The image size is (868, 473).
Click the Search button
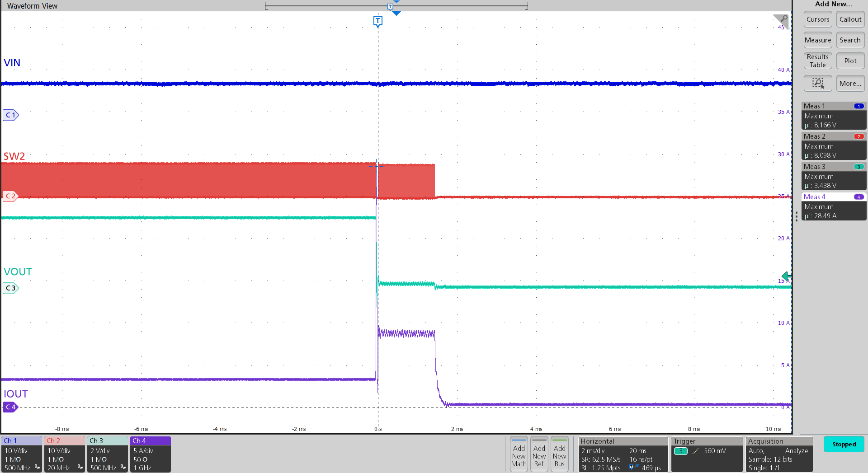[x=850, y=40]
